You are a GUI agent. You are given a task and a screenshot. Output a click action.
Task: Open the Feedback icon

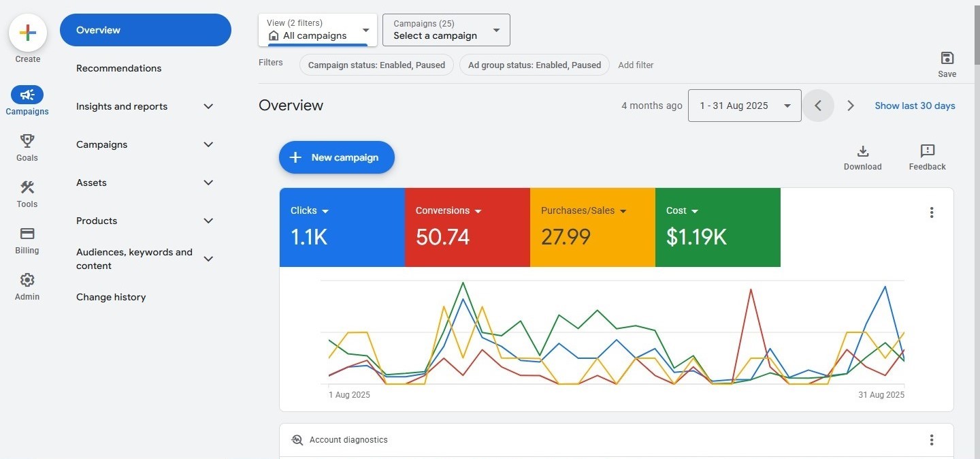click(927, 151)
